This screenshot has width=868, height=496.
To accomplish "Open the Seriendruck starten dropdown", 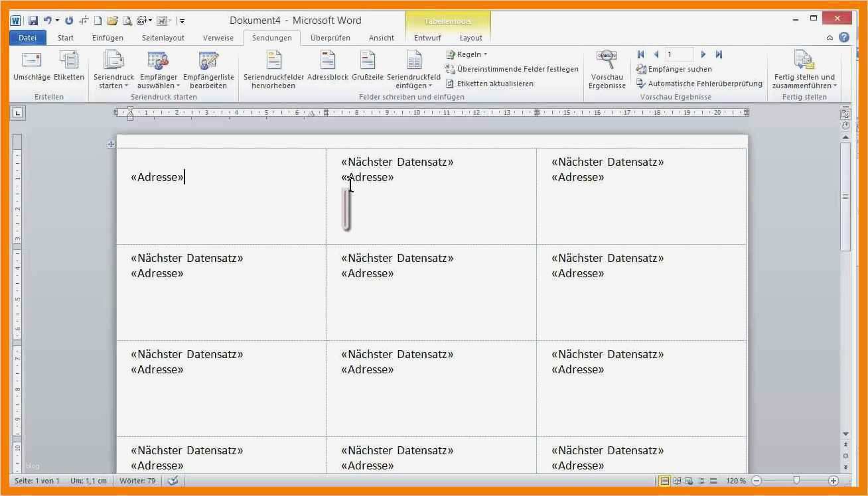I will pos(113,69).
